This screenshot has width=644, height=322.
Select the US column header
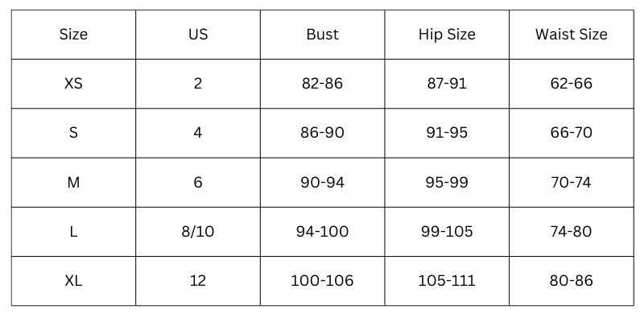pos(198,35)
